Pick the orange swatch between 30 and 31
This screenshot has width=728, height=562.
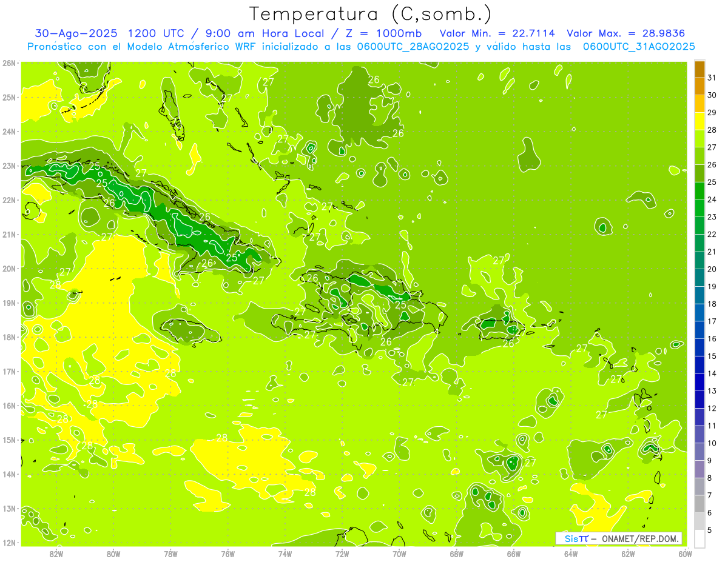(x=699, y=87)
